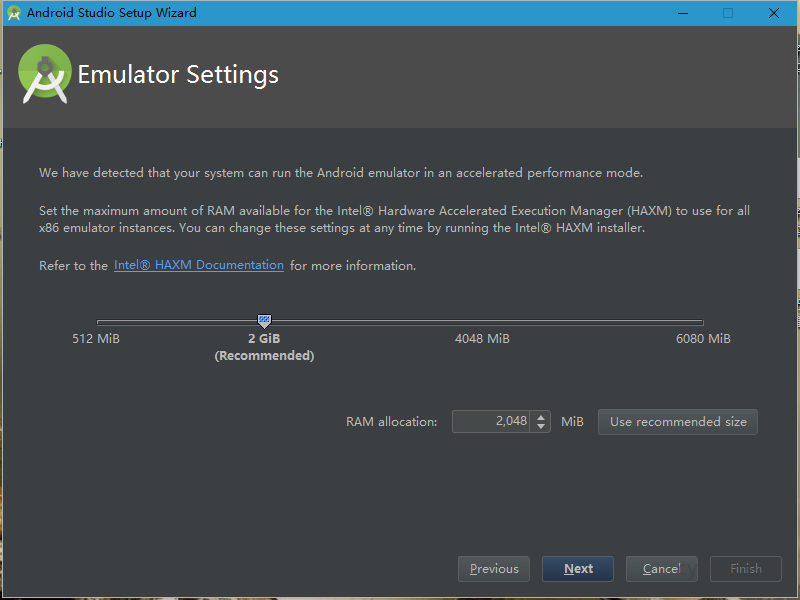Decrease RAM allocation with down arrow
The width and height of the screenshot is (800, 600).
(x=541, y=427)
